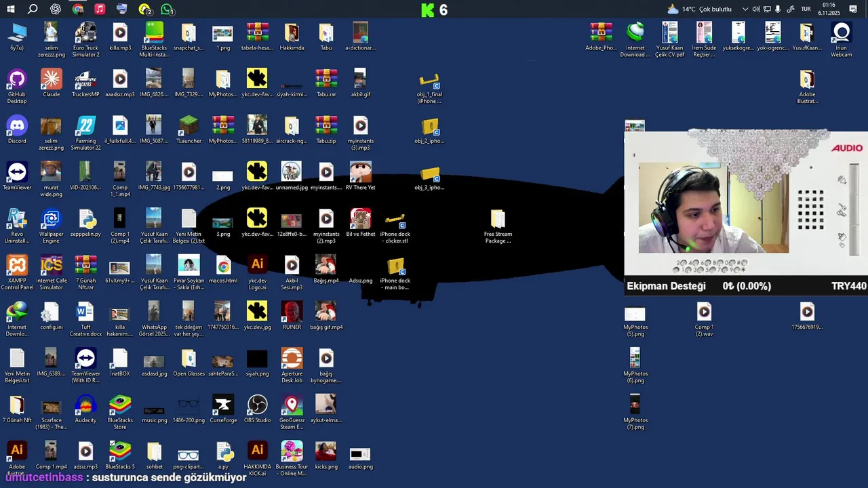
Task: Select the Bil ve Fethet icon
Action: [x=360, y=223]
